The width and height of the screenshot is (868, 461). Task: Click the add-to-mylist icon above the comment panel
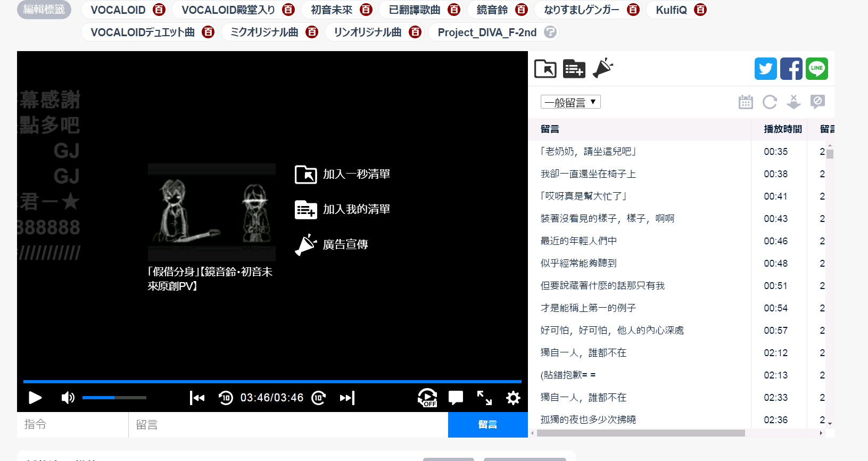574,69
